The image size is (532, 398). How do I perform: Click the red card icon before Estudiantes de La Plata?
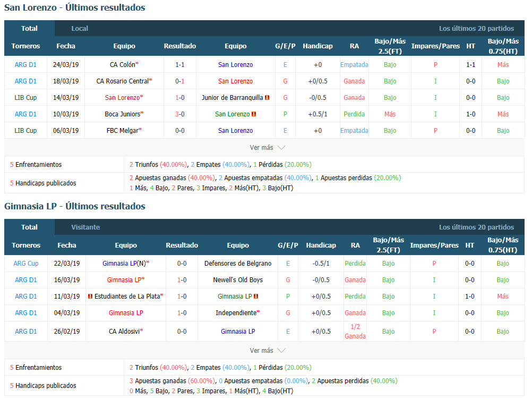[90, 297]
